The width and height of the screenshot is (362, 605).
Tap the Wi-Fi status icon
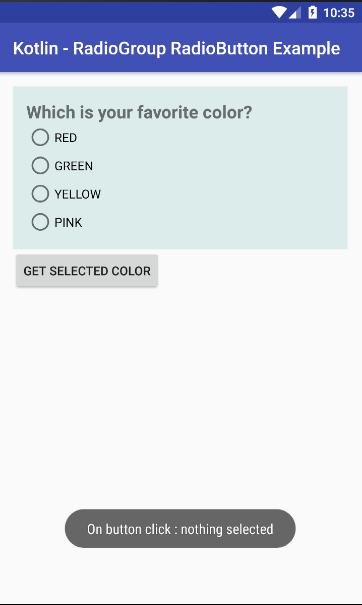(279, 12)
